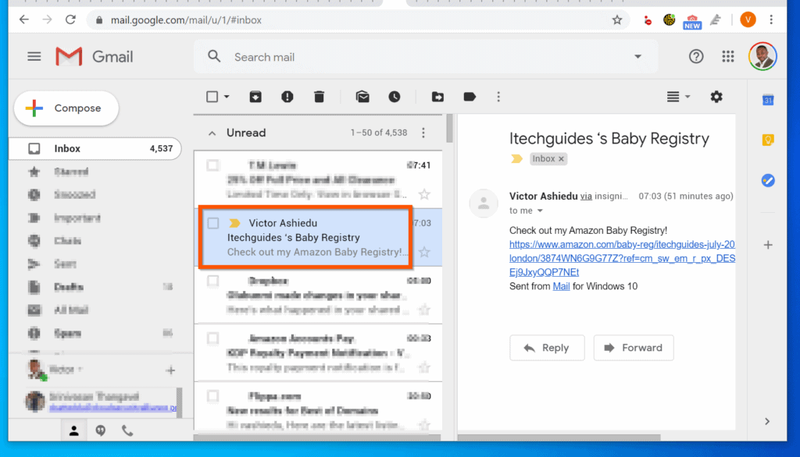The height and width of the screenshot is (457, 800).
Task: Toggle importance marker on Victor Ashiedu row
Action: [234, 223]
